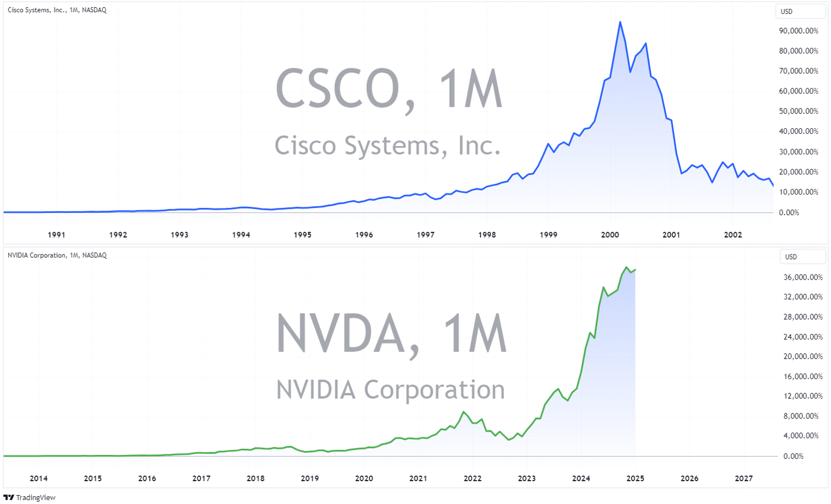Viewport: 831px width, 504px height.
Task: Select 2000 on the Cisco time axis
Action: click(610, 234)
